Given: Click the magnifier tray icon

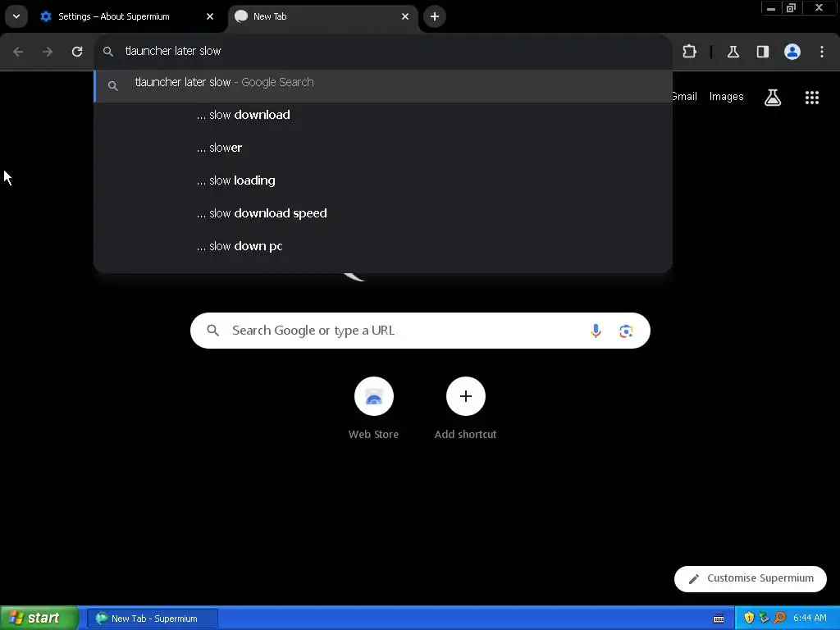Looking at the screenshot, I should [779, 618].
